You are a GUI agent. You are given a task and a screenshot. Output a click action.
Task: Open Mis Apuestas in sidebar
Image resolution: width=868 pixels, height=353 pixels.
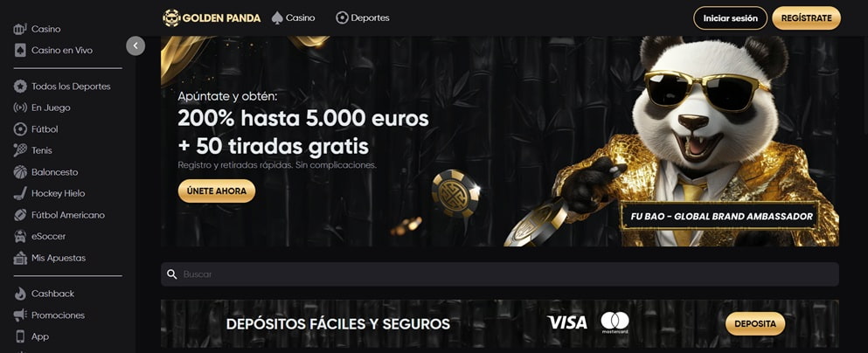pyautogui.click(x=50, y=258)
